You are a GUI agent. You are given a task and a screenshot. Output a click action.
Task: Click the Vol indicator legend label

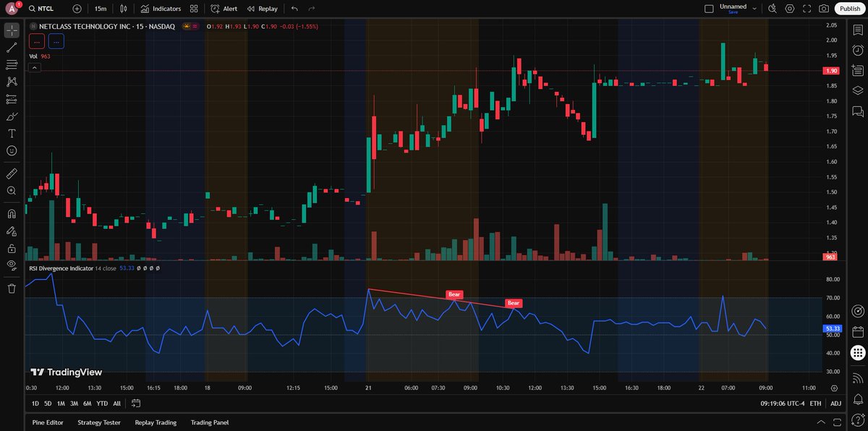[x=33, y=56]
